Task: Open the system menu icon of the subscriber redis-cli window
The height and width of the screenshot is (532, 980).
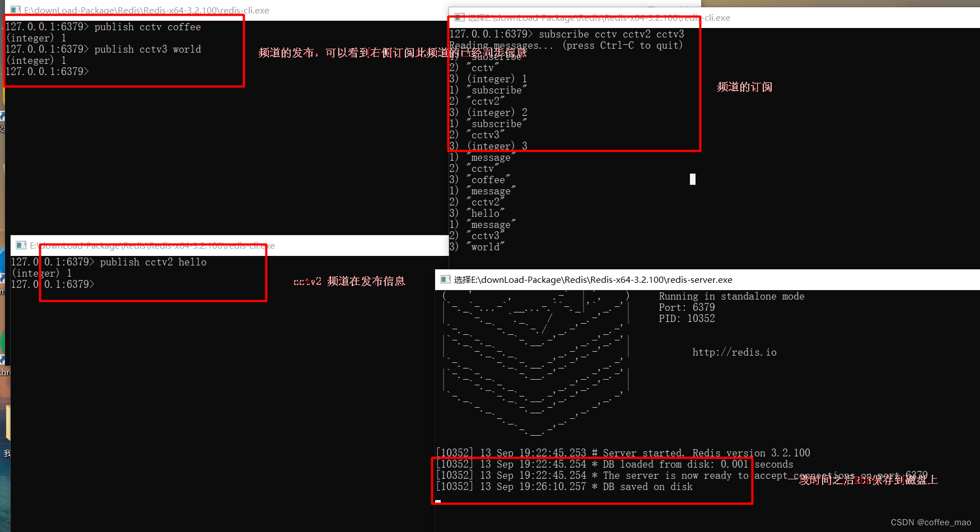Action: [x=460, y=17]
